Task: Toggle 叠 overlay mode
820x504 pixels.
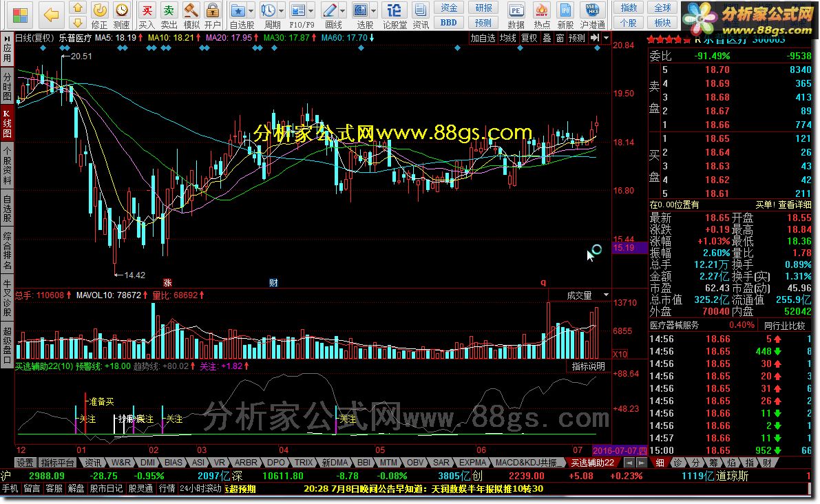Action: [x=547, y=38]
